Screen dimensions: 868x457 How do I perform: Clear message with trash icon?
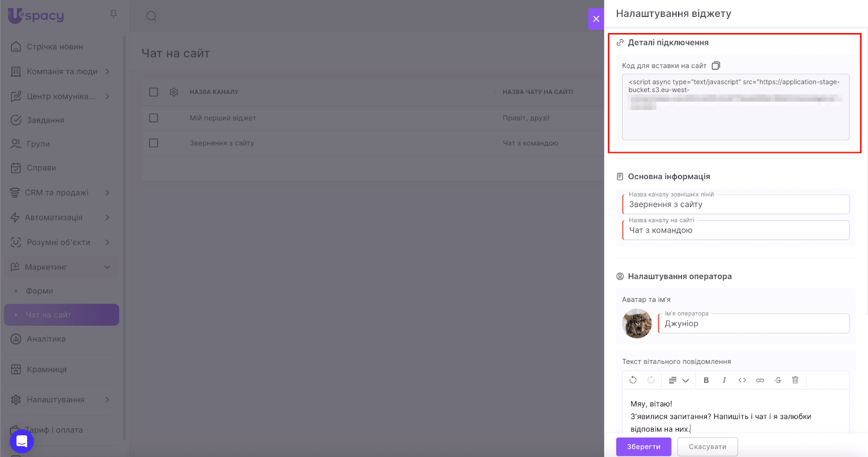pos(795,380)
